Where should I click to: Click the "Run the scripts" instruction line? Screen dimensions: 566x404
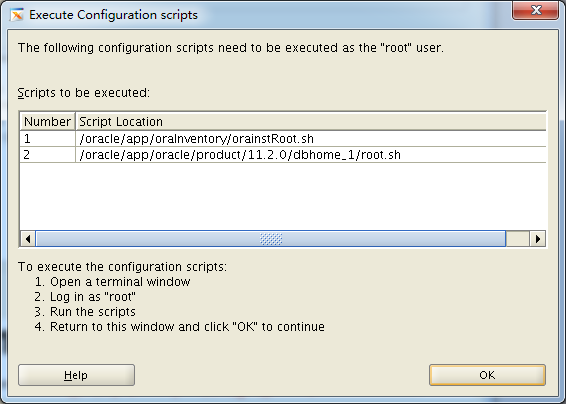(85, 312)
